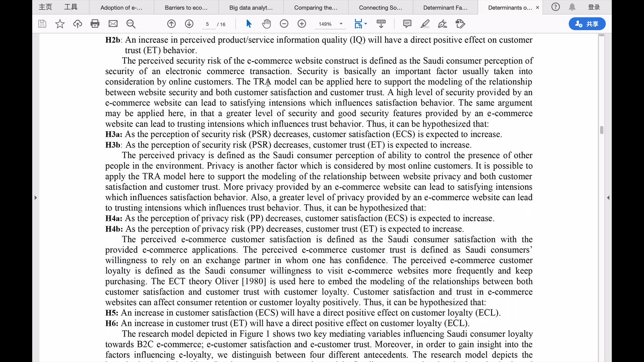This screenshot has height=362, width=644.
Task: Activate the hand pan tool
Action: (266, 24)
